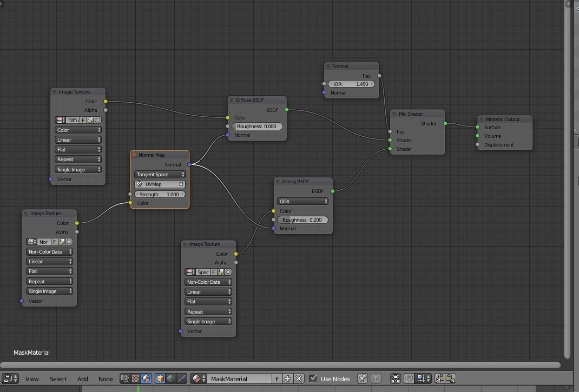579x392 pixels.
Task: Toggle fake user F on Diffu image
Action: pyautogui.click(x=83, y=120)
